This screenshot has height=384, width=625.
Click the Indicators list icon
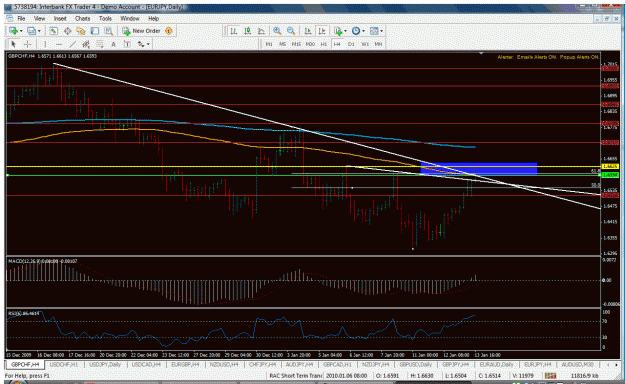point(338,31)
